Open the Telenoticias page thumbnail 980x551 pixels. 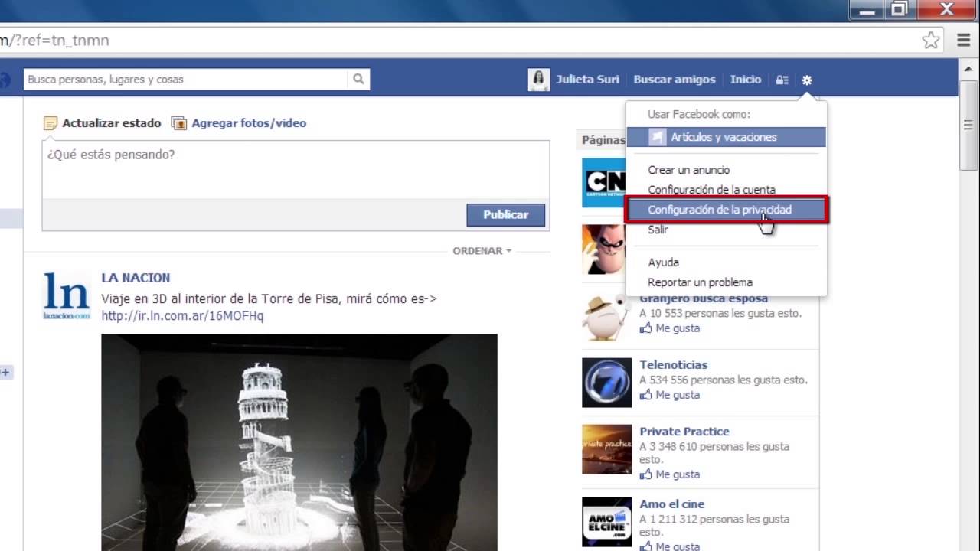pos(606,383)
